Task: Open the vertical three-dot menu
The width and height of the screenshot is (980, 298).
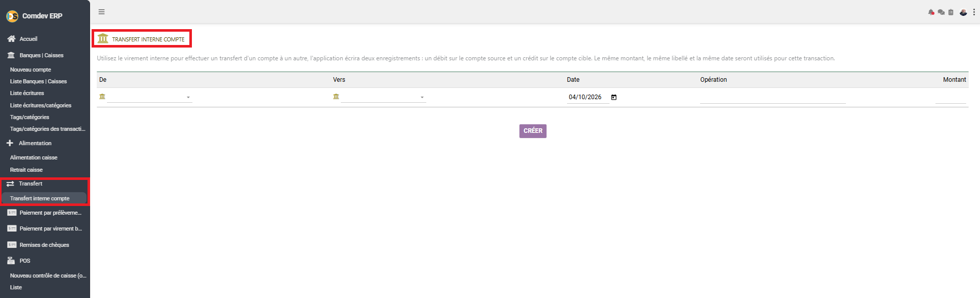Action: pos(974,12)
